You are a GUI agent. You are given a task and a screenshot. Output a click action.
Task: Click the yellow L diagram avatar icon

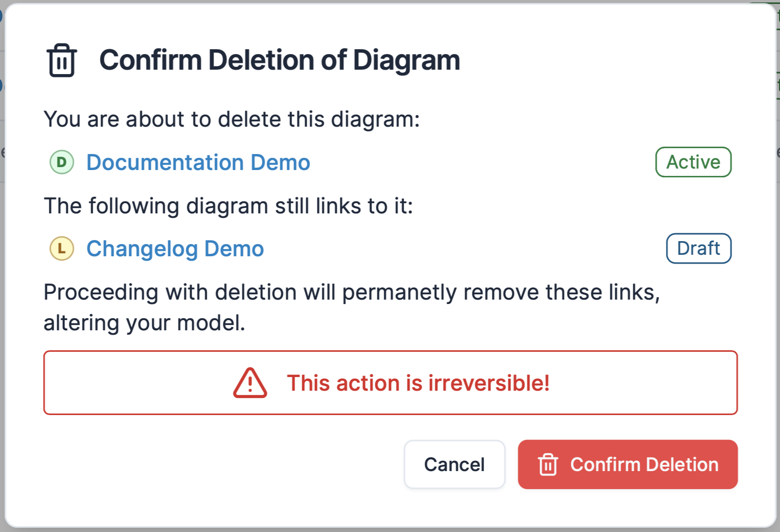[x=62, y=248]
